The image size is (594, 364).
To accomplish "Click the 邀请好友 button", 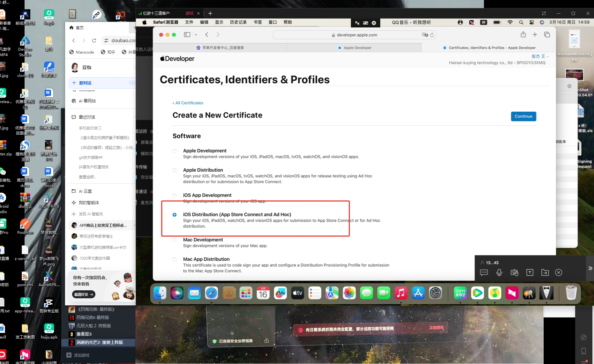I will tap(84, 294).
